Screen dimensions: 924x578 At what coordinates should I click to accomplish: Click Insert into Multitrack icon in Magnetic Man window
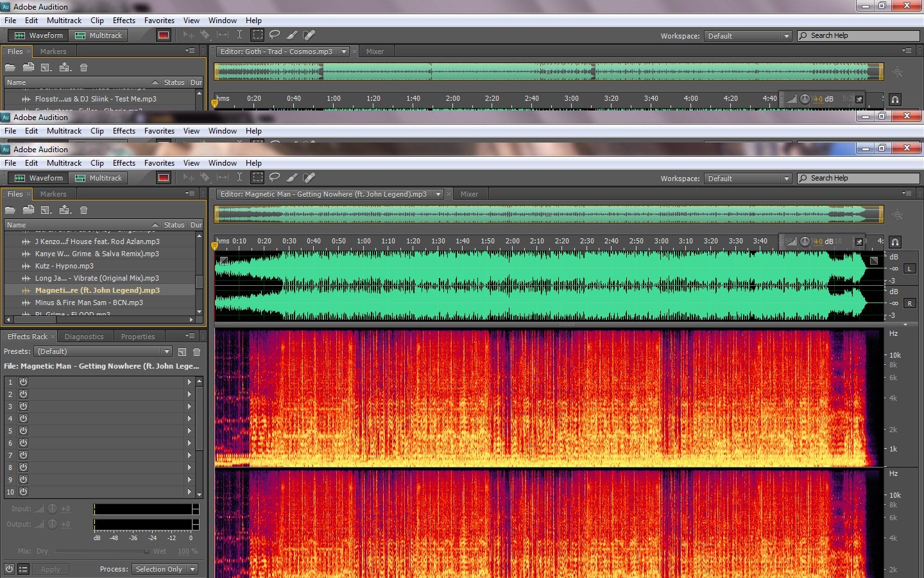65,210
